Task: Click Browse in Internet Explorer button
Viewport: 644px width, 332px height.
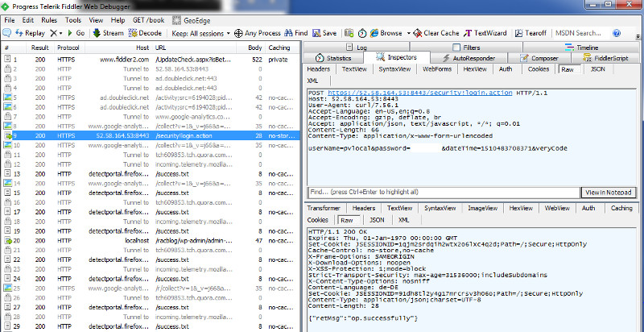Action: (x=386, y=33)
